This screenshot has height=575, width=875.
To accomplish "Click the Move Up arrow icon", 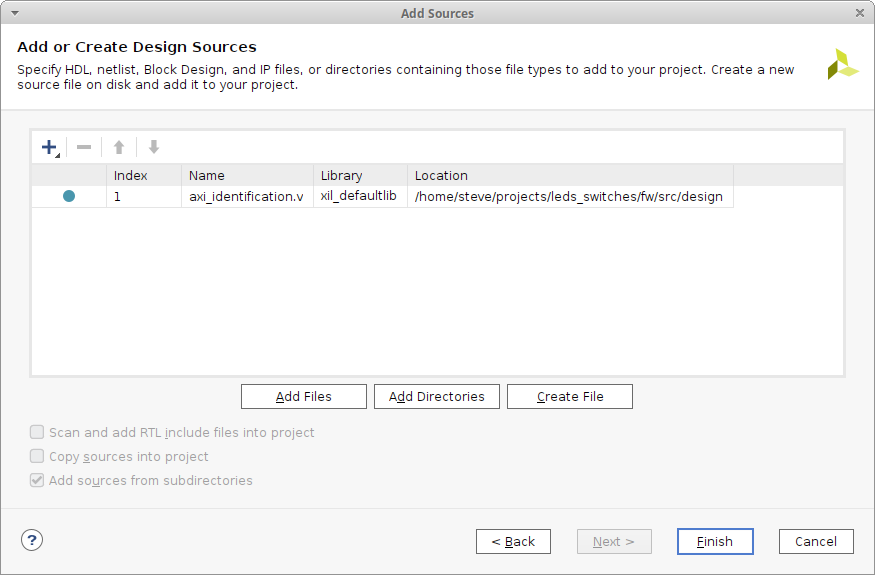I will coord(119,147).
